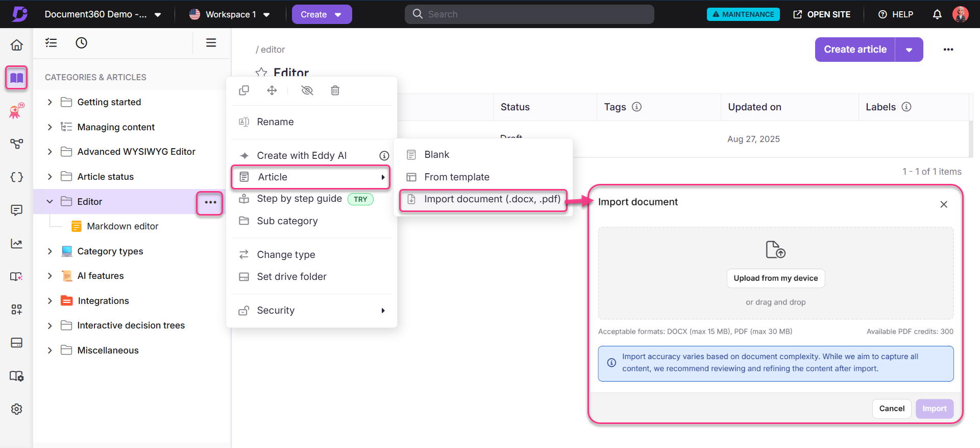
Task: Click the OPEN SITE link
Action: pyautogui.click(x=822, y=14)
